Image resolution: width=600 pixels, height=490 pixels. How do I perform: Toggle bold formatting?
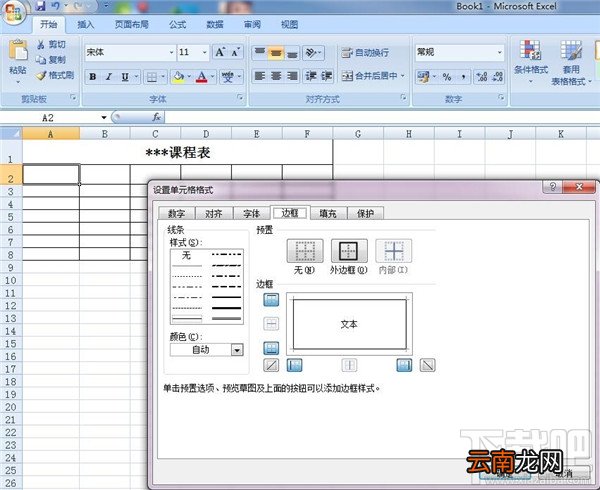tap(93, 77)
